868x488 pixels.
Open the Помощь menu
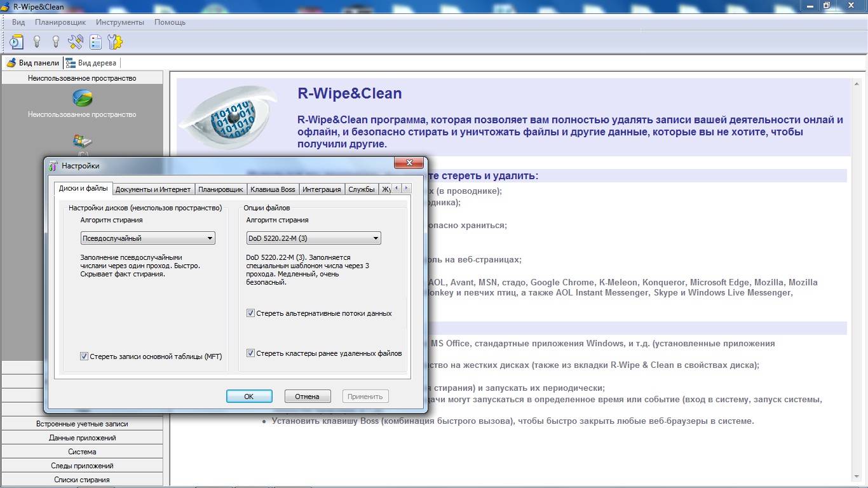click(170, 22)
